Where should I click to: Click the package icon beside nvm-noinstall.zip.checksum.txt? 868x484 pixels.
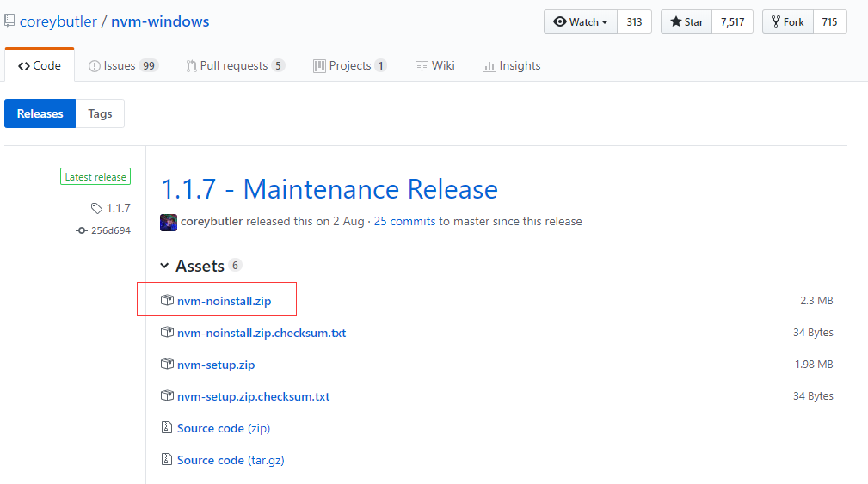tap(167, 332)
